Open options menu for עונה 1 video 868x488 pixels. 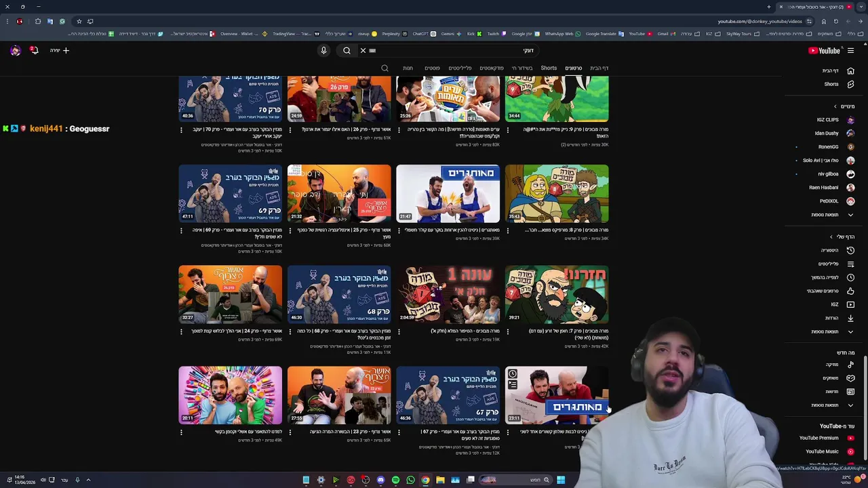coord(399,331)
